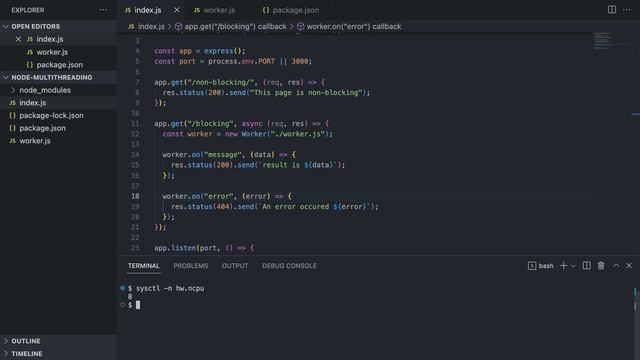Close the terminal panel

[629, 266]
